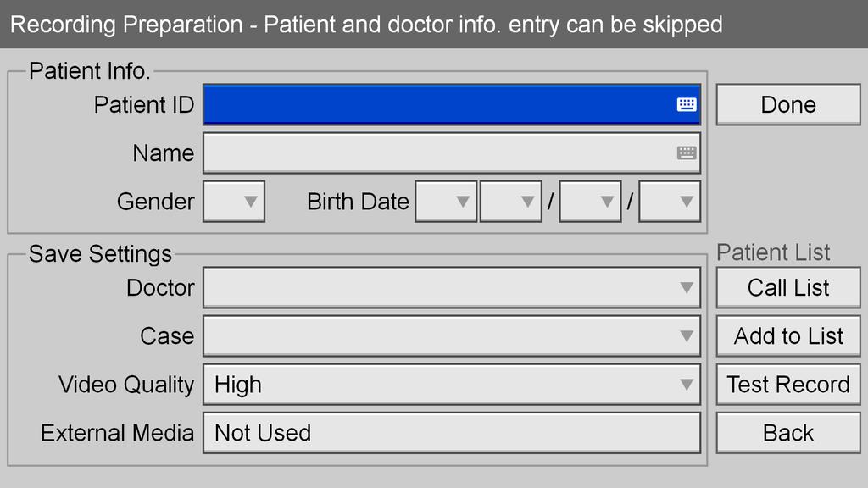Open the keyboard icon in Name field
This screenshot has height=488, width=868.
coord(687,152)
